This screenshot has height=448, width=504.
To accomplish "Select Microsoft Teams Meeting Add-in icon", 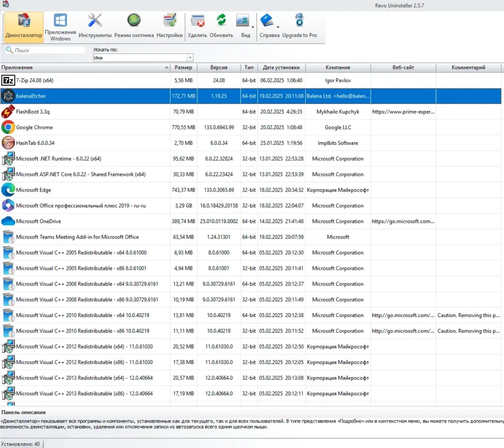I will pyautogui.click(x=8, y=237).
